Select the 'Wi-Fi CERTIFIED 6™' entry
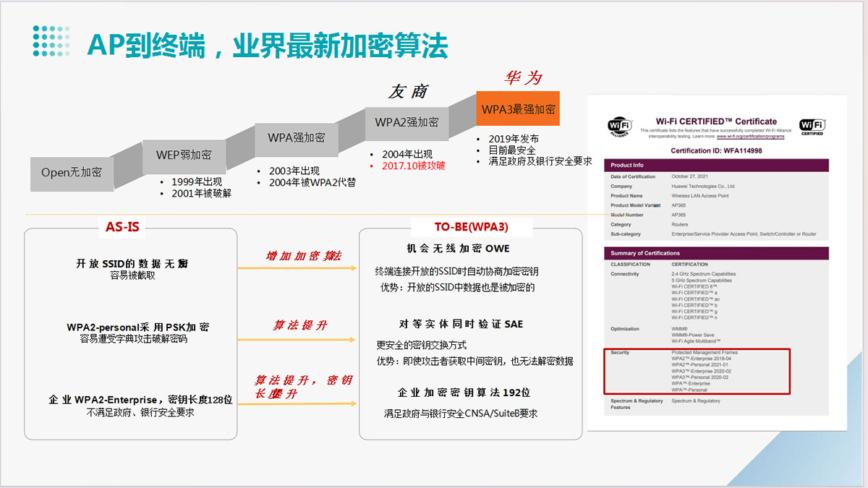The image size is (868, 488). [x=693, y=286]
